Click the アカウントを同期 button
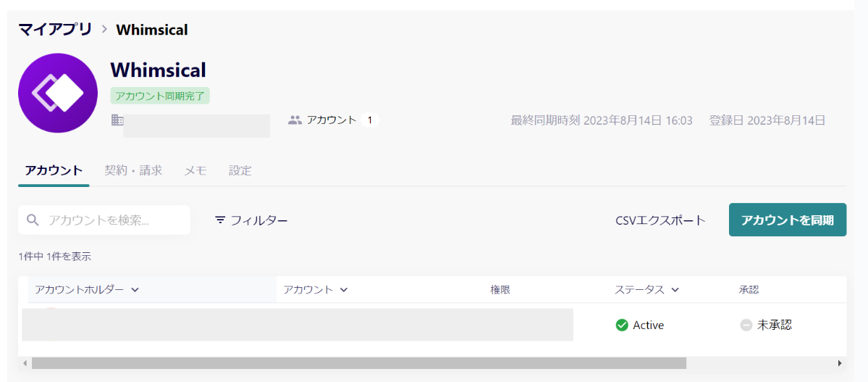Viewport: 868px width, 382px height. [x=787, y=220]
